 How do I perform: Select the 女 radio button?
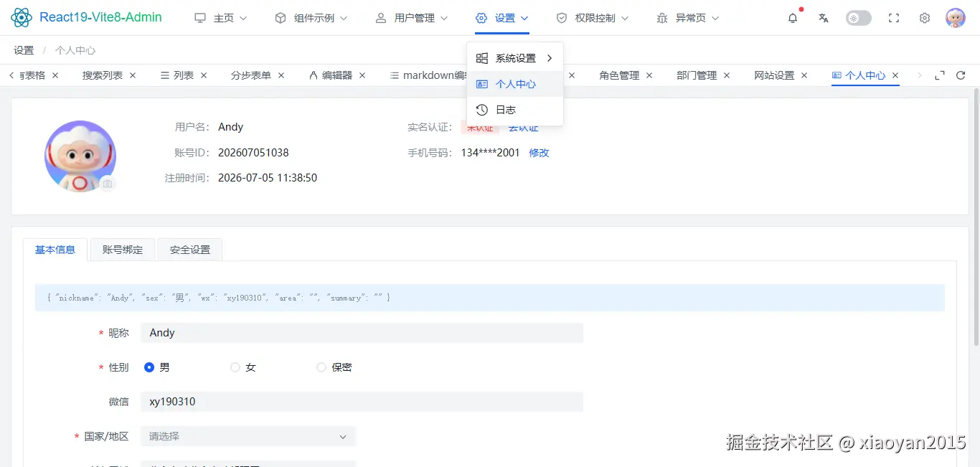tap(235, 367)
